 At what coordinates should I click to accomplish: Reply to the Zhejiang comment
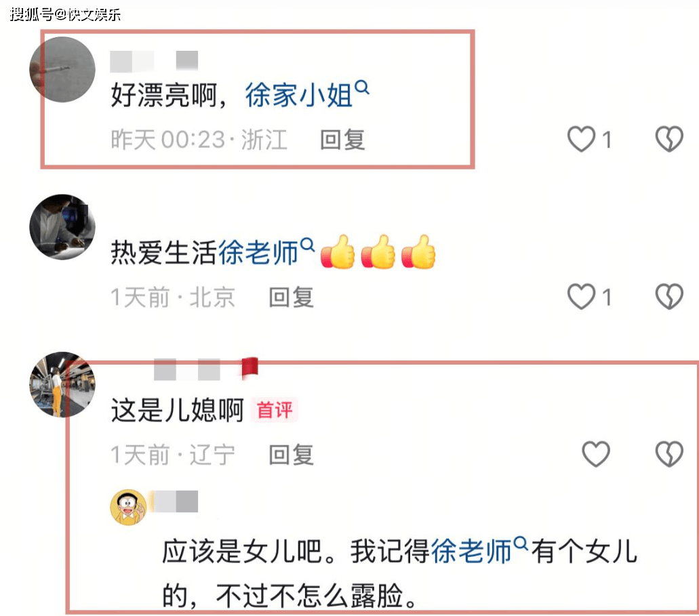coord(343,140)
